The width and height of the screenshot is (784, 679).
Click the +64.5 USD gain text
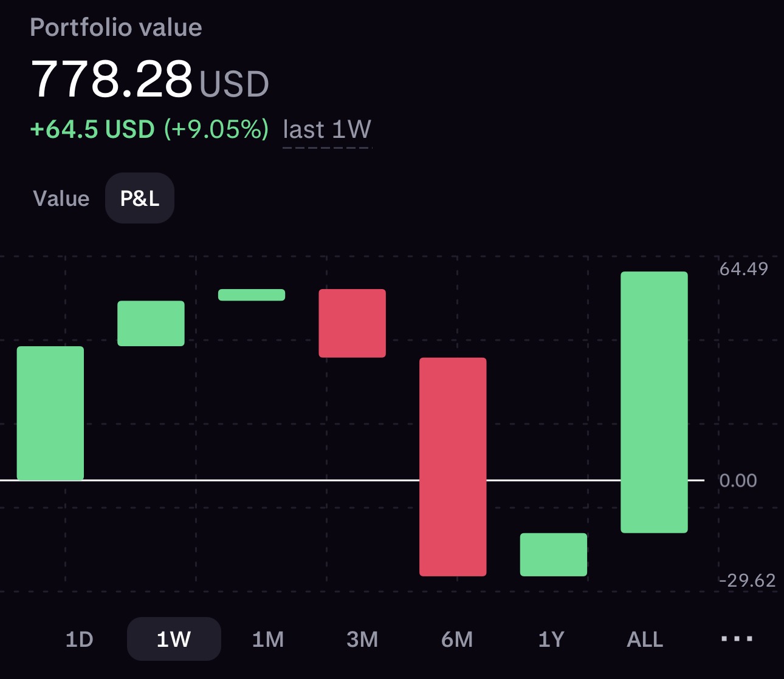[92, 129]
